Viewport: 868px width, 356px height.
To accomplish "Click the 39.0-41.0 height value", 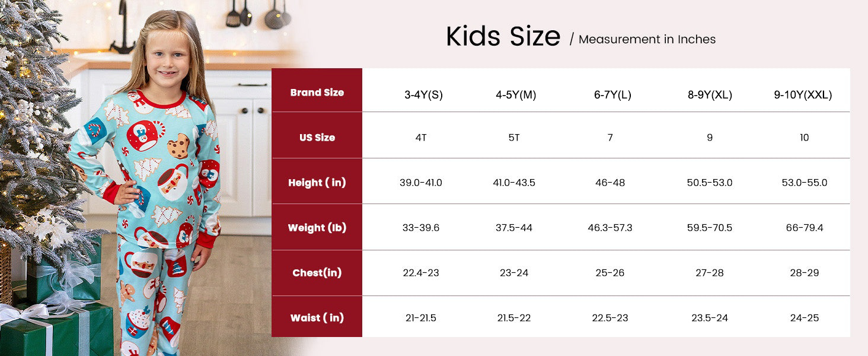I will [x=420, y=183].
